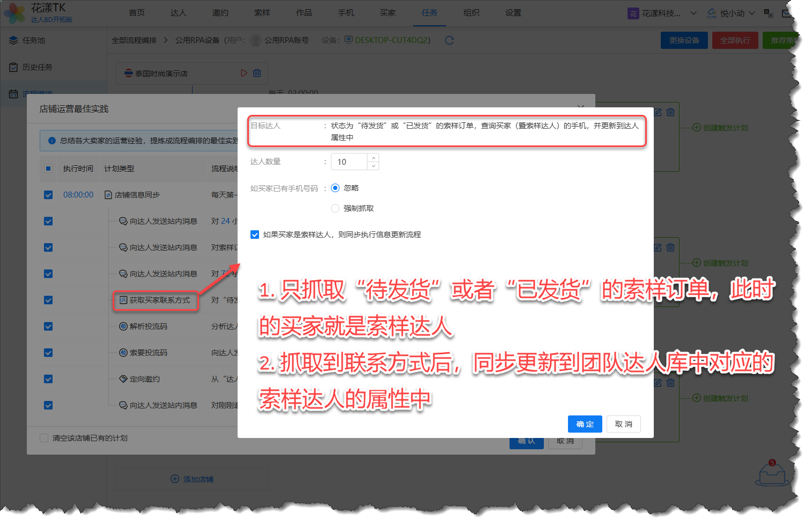812x526 pixels.
Task: Click the play icon for 泰国时尚演示店
Action: [x=244, y=73]
